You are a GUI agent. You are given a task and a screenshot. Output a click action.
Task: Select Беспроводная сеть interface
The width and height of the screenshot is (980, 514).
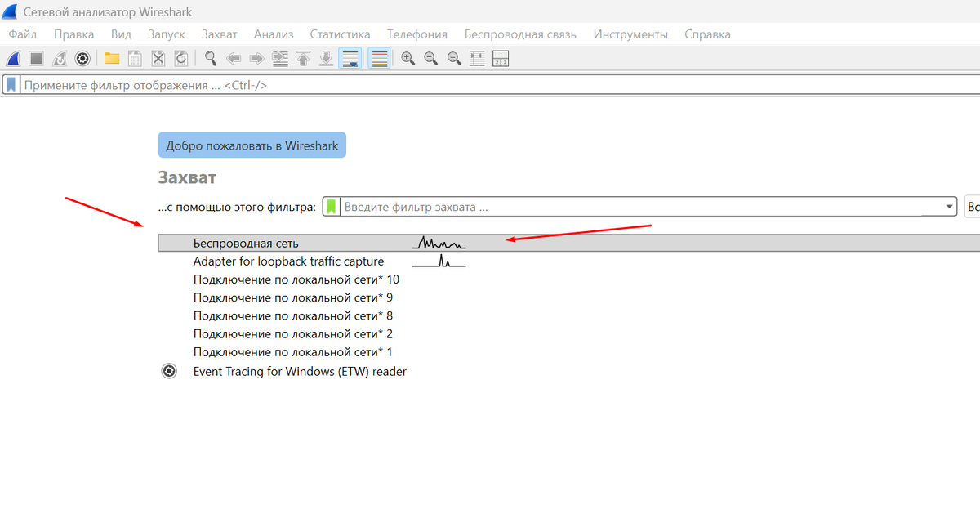tap(569, 243)
